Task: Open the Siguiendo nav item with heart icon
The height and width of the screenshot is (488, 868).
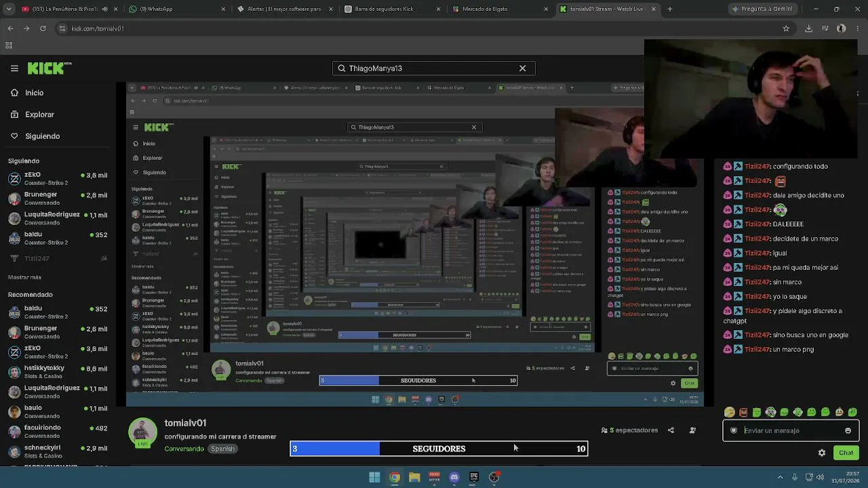Action: [42, 136]
